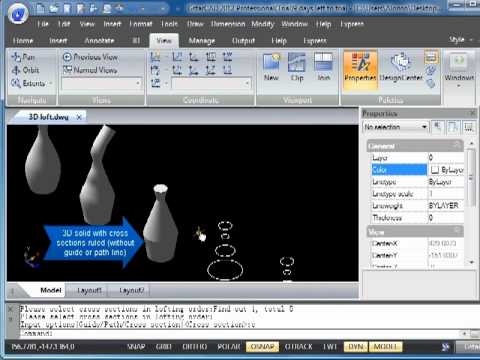480x360 pixels.
Task: Toggle OTRACK in status bar
Action: pos(299,347)
